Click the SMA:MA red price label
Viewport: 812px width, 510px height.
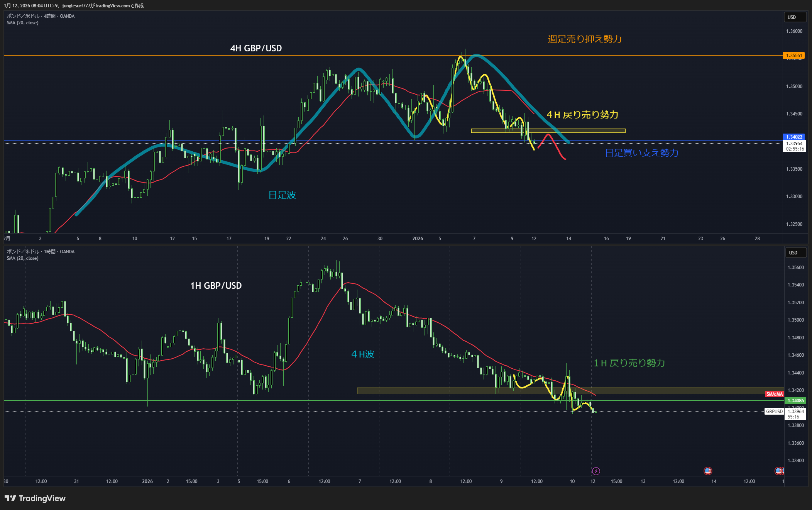[x=774, y=394]
